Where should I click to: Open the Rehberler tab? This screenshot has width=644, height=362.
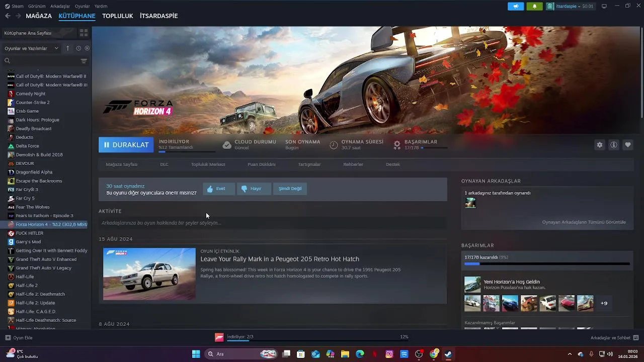coord(353,164)
